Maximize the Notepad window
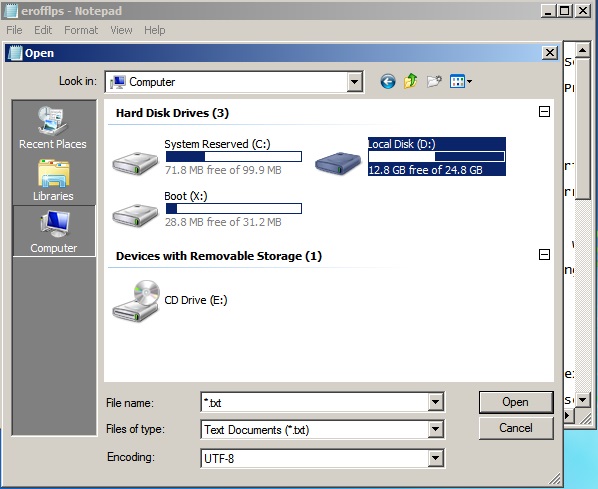 (564, 11)
